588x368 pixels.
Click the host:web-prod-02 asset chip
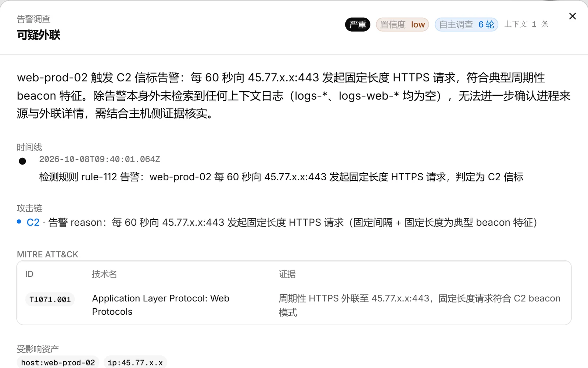(58, 362)
